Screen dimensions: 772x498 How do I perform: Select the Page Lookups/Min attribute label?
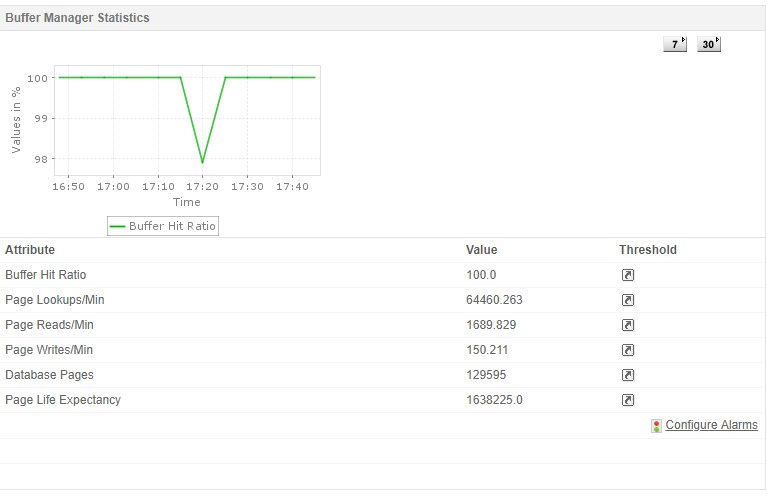click(x=55, y=300)
